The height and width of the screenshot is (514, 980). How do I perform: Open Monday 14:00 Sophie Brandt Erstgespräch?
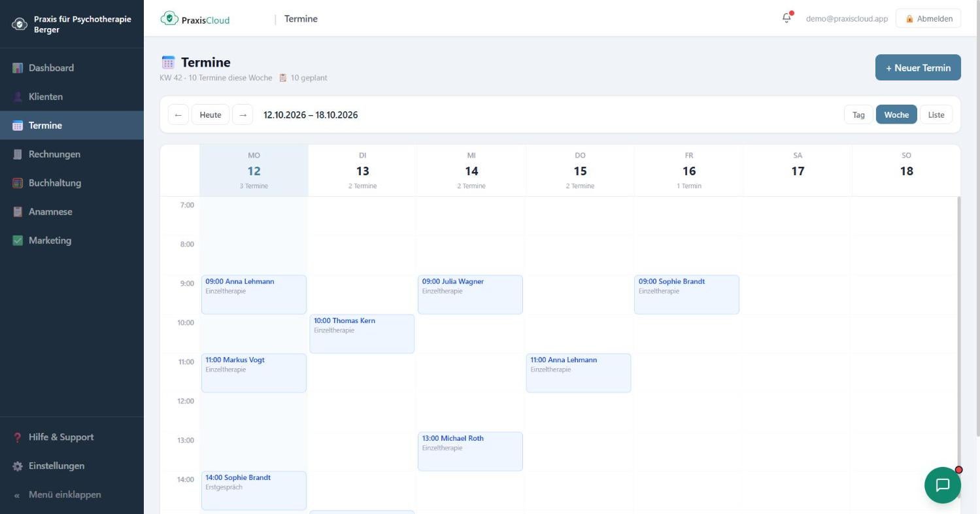point(254,490)
